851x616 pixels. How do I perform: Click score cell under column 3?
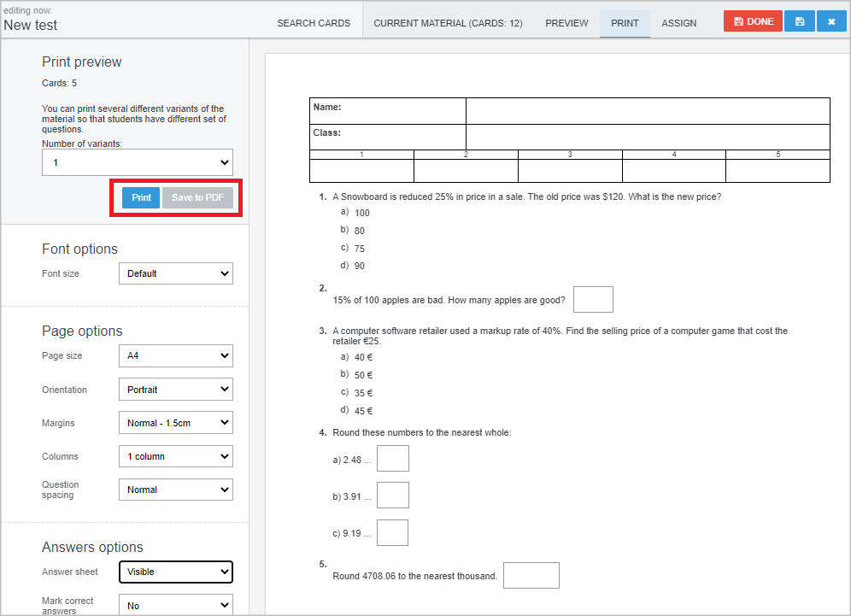[x=570, y=170]
